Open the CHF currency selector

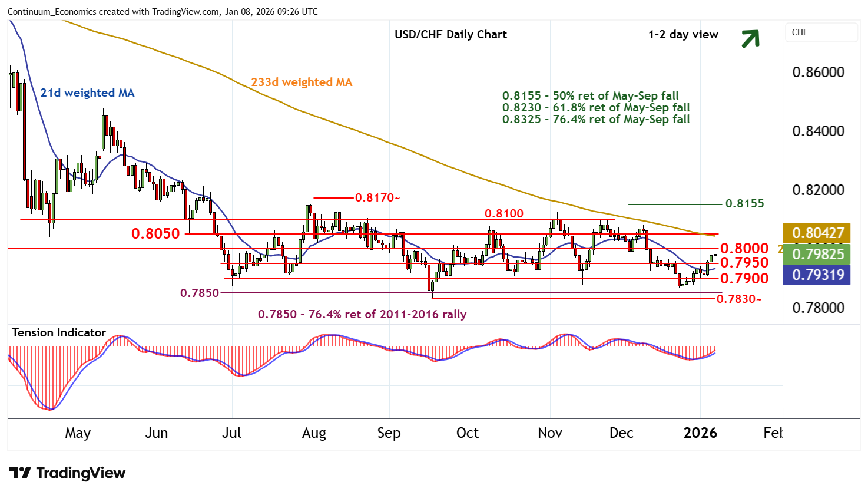pyautogui.click(x=821, y=32)
